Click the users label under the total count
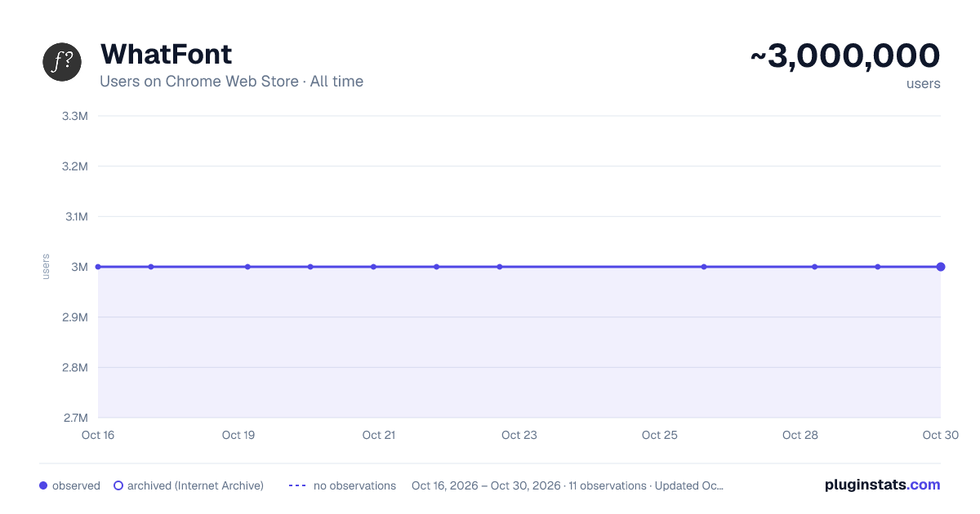The image size is (980, 514). 924,83
